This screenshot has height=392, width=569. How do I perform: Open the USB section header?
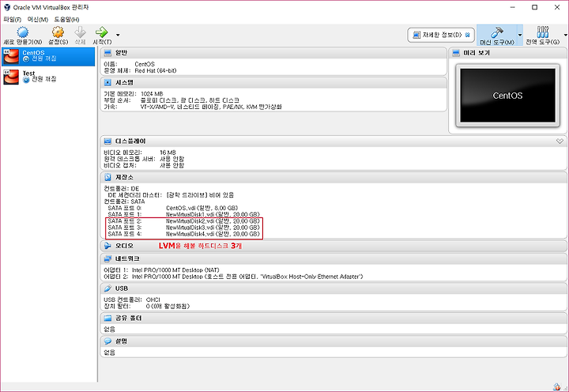[333, 288]
